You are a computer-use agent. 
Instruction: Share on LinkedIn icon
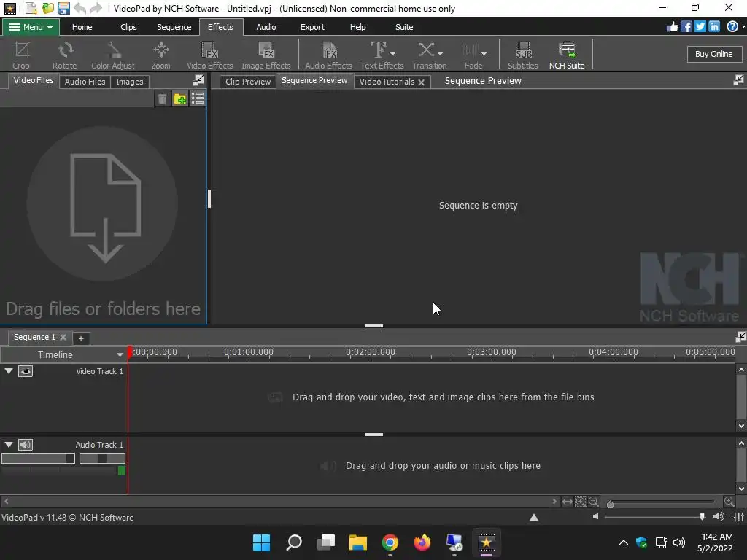pyautogui.click(x=713, y=27)
